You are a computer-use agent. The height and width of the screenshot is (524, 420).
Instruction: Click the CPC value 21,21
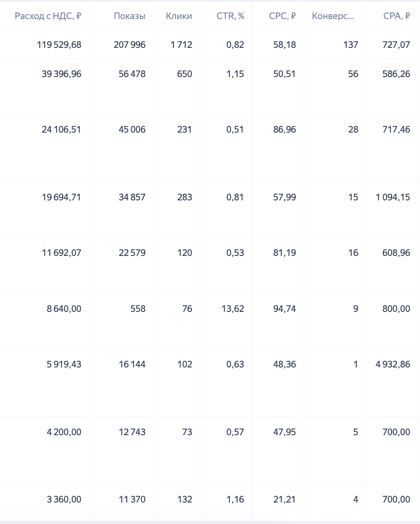coord(285,499)
